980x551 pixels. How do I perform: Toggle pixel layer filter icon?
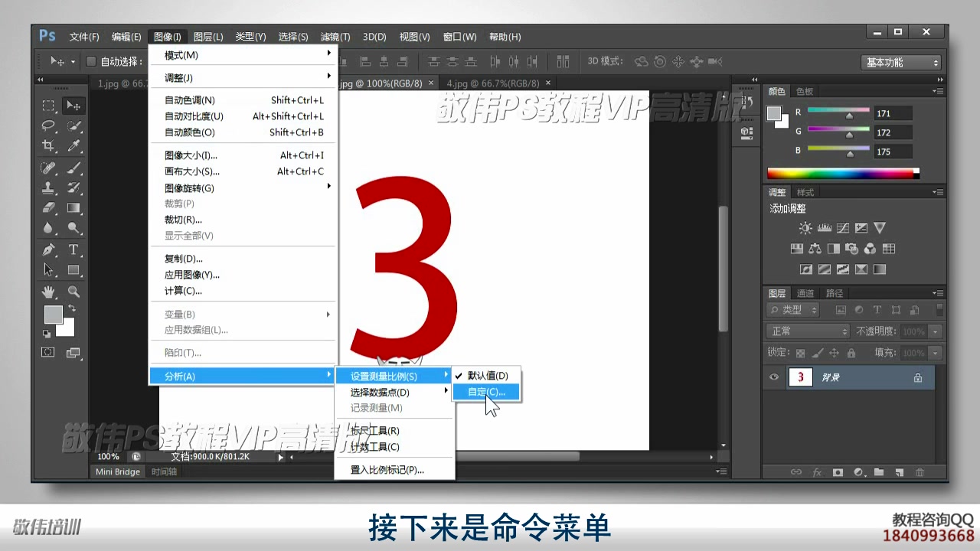point(841,310)
